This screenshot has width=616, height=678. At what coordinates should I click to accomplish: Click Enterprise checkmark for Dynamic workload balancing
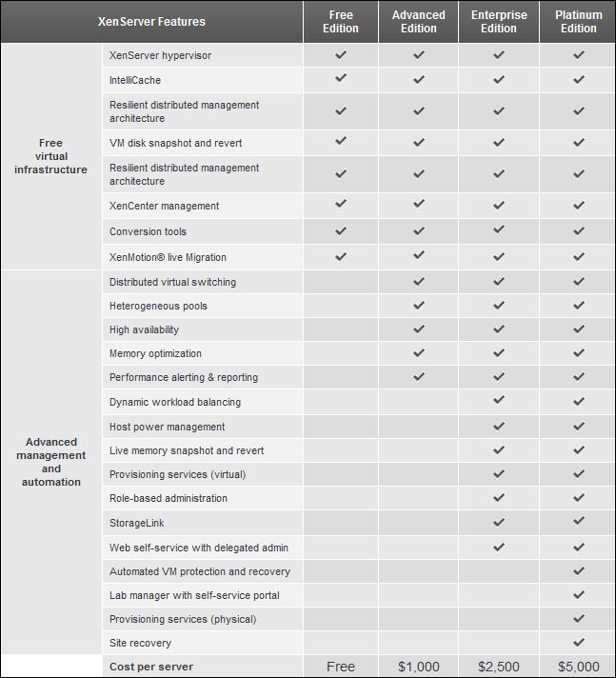tap(499, 401)
